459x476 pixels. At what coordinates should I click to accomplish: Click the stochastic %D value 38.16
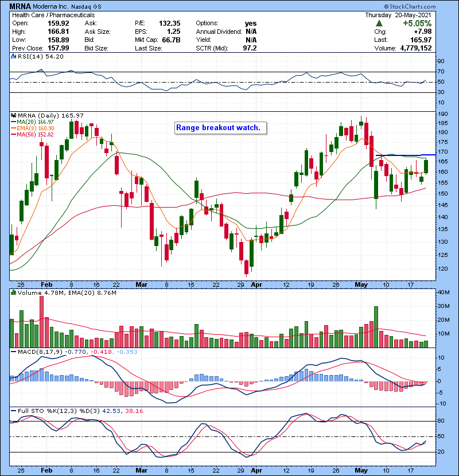tap(134, 411)
